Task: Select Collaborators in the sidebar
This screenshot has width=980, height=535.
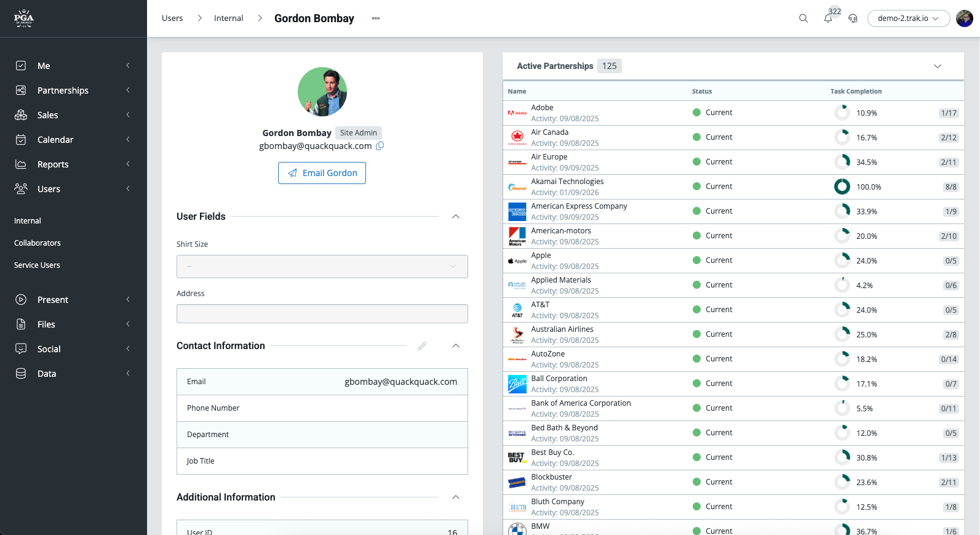Action: pyautogui.click(x=38, y=243)
